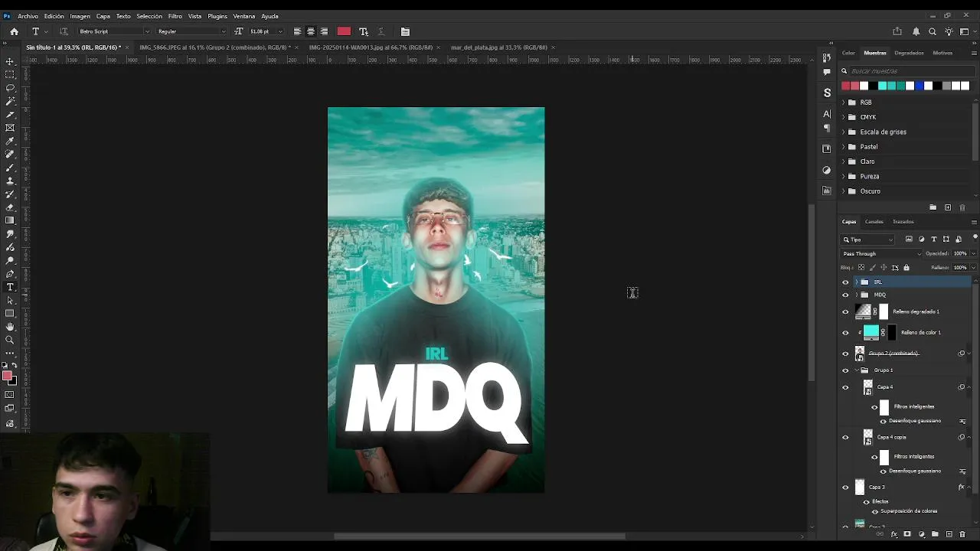Image resolution: width=980 pixels, height=551 pixels.
Task: Select the Eyedropper tool
Action: 10,141
